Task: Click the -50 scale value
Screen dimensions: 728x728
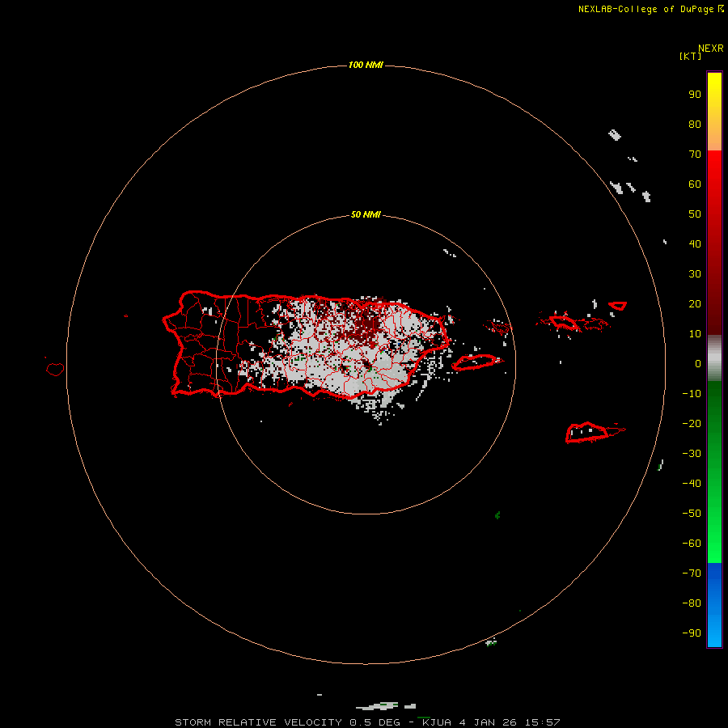Action: click(692, 514)
